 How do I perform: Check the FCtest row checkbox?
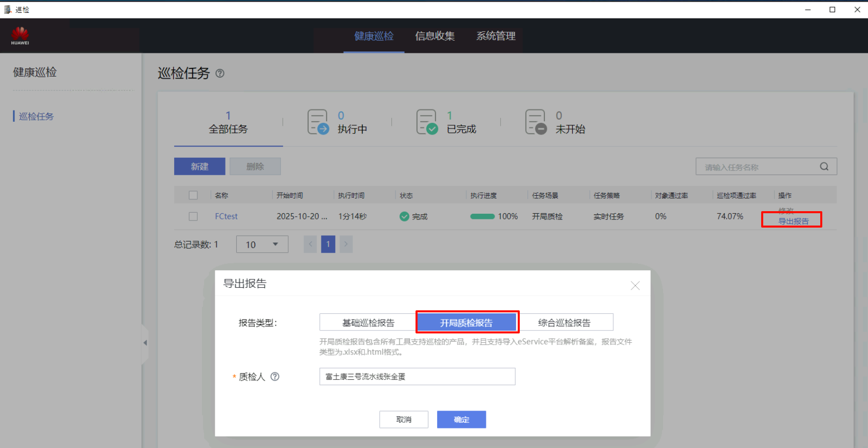coord(193,216)
